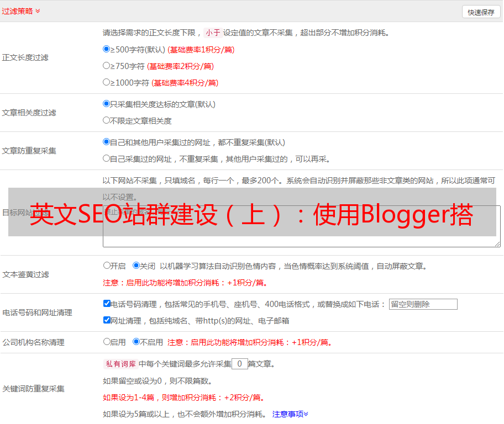Choose 不限定文章相关度 option
The image size is (504, 424).
[x=106, y=120]
